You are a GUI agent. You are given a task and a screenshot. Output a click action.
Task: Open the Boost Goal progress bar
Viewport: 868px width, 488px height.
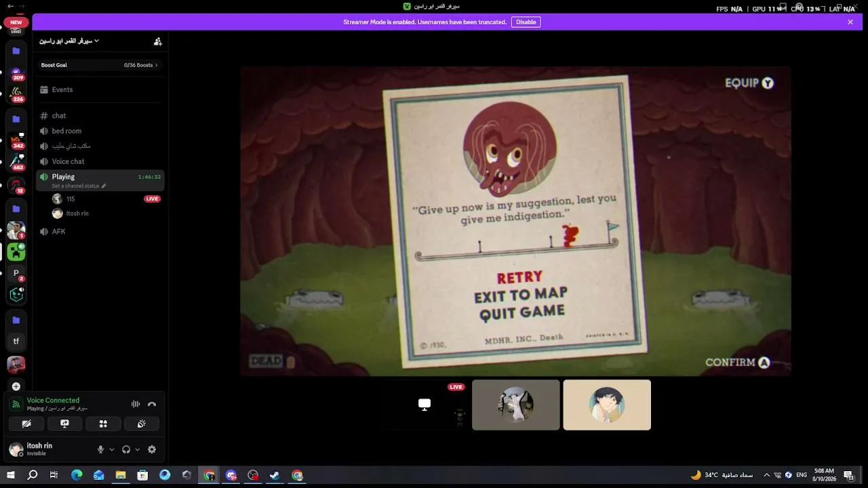click(100, 65)
